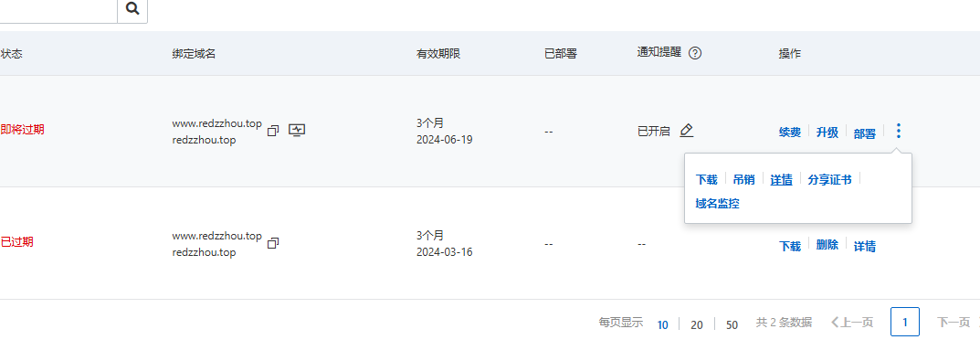Select 下载 in the popup menu
980x361 pixels.
pyautogui.click(x=706, y=179)
